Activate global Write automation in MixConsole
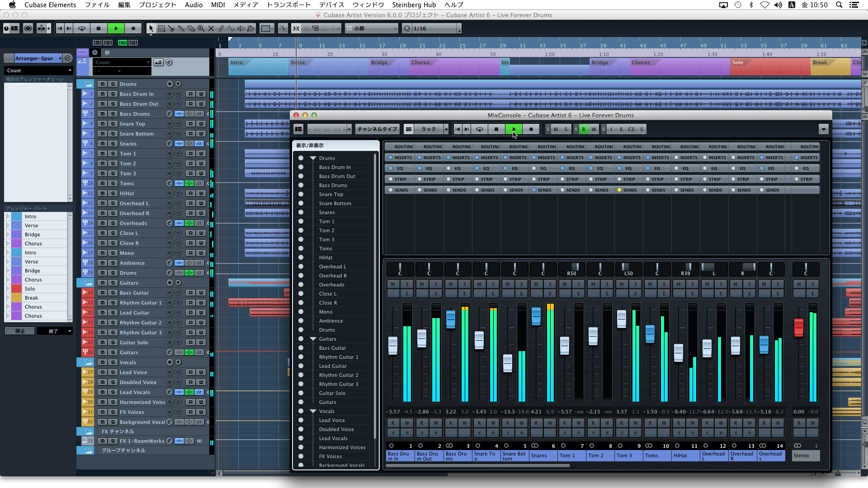Image resolution: width=868 pixels, height=488 pixels. (x=594, y=129)
